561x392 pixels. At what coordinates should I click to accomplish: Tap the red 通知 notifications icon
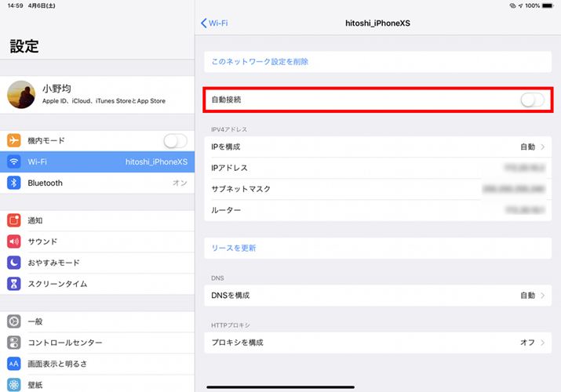click(14, 220)
